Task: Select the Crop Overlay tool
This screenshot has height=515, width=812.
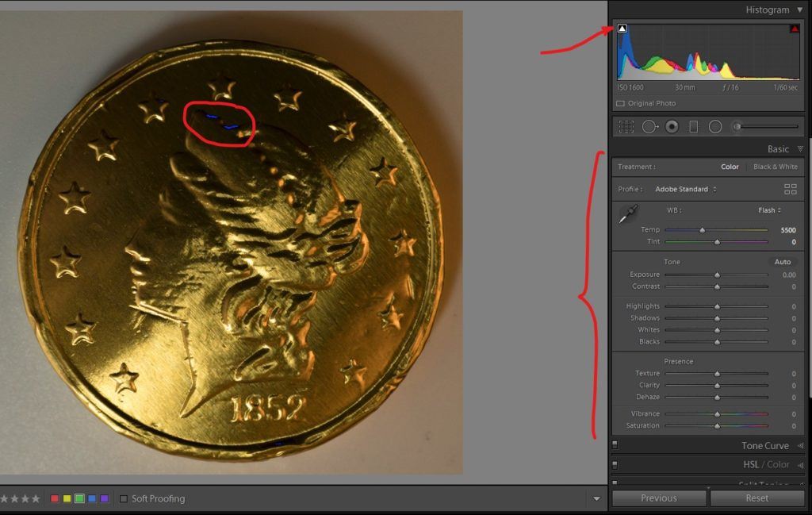Action: [626, 126]
